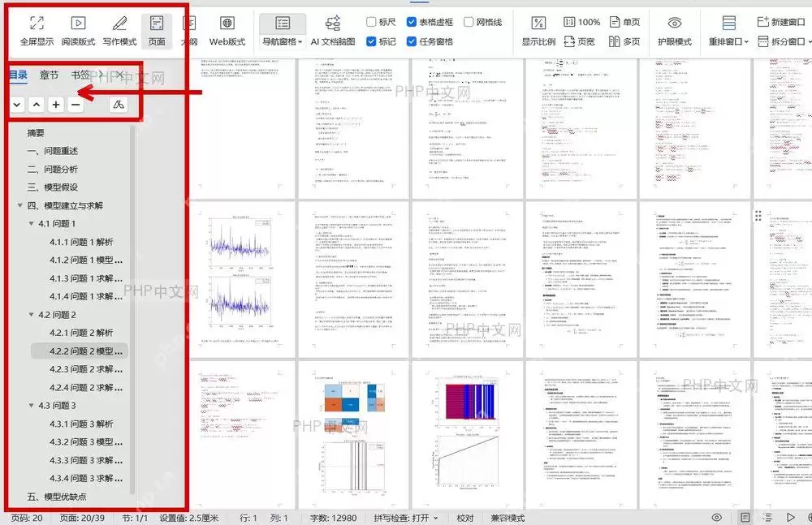Collapse headings with up chevron button

click(37, 105)
